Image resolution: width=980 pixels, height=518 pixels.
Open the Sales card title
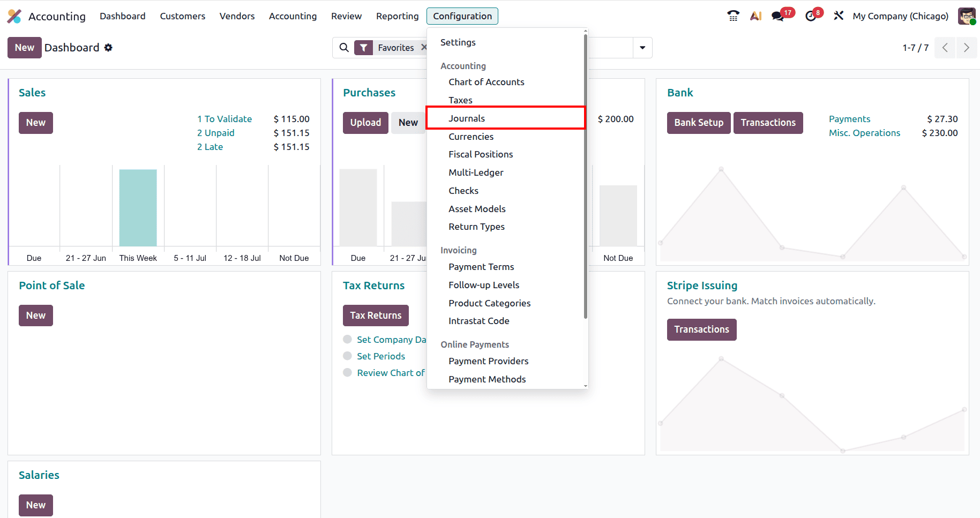tap(32, 93)
